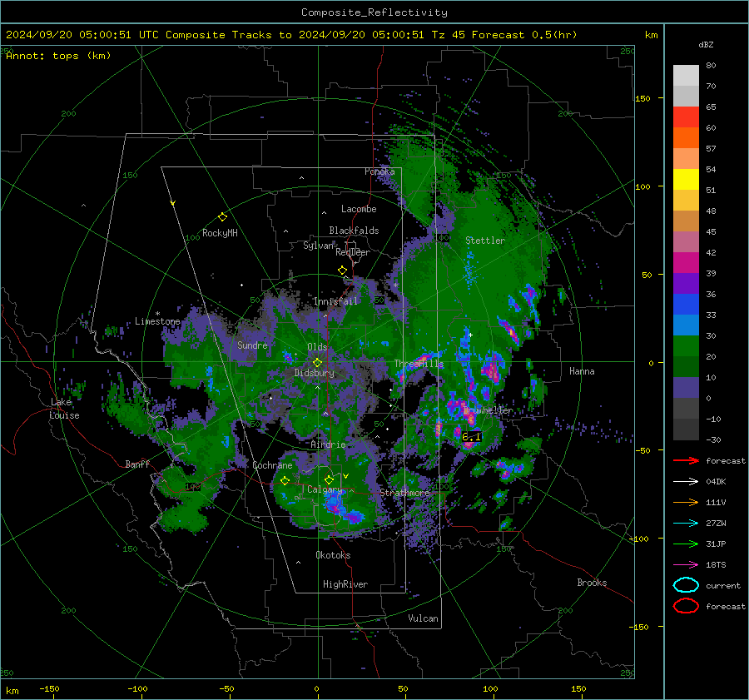
Task: Click the Sundre town label
Action: 252,345
